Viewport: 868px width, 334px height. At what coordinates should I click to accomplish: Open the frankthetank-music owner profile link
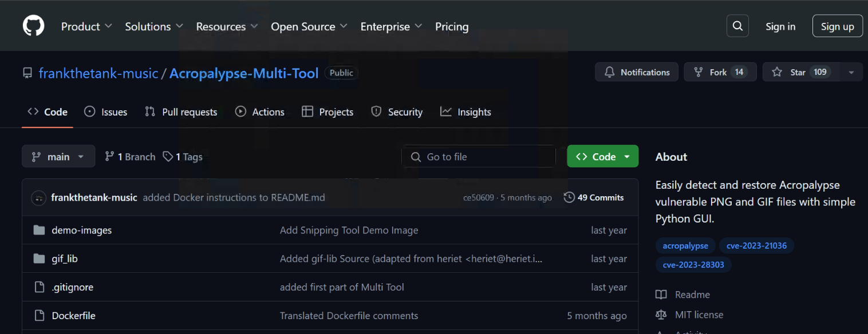tap(98, 73)
